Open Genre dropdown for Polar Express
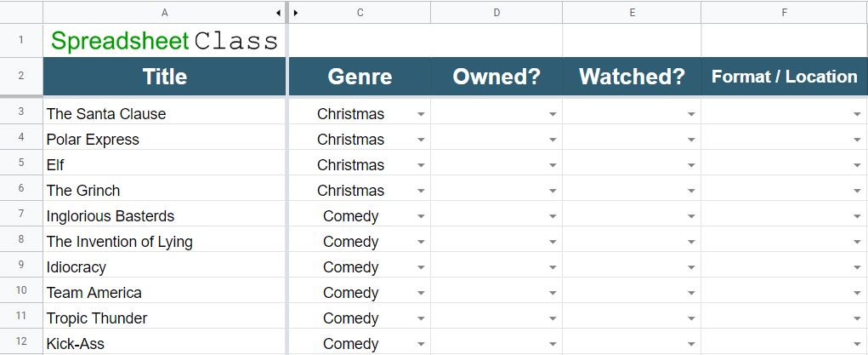The height and width of the screenshot is (355, 868). click(422, 140)
